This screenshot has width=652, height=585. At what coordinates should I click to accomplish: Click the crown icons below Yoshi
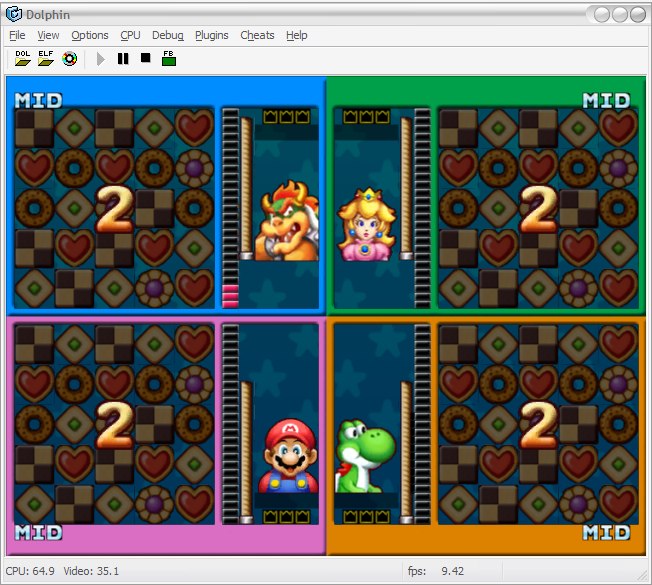366,516
